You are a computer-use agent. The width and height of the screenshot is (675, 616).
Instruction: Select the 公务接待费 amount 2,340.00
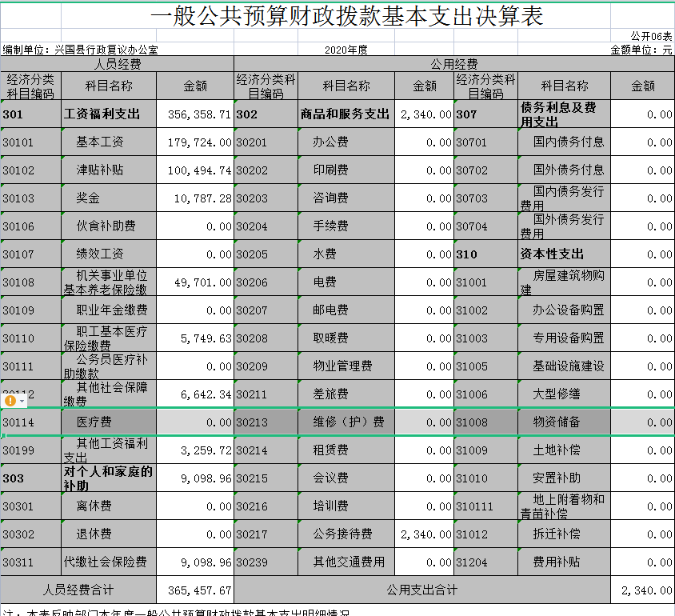(x=425, y=534)
